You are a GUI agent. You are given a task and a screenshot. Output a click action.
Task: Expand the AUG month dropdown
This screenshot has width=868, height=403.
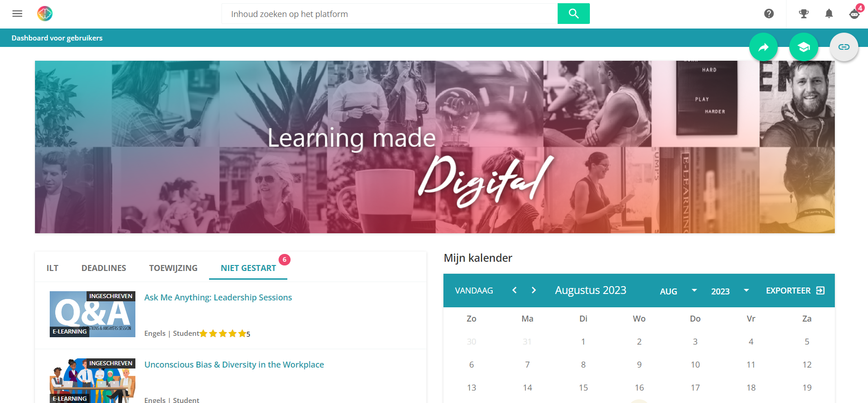pos(678,291)
